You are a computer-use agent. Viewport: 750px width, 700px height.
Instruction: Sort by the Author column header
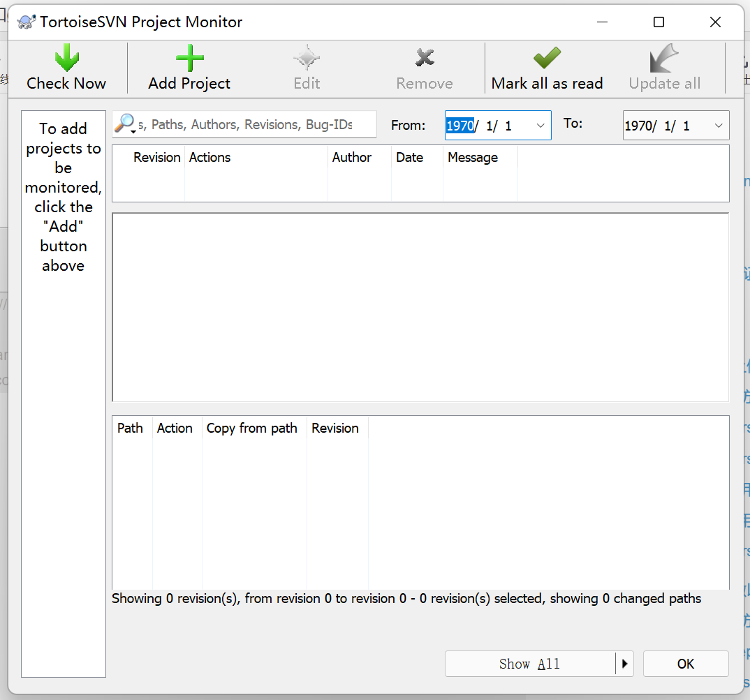(360, 157)
